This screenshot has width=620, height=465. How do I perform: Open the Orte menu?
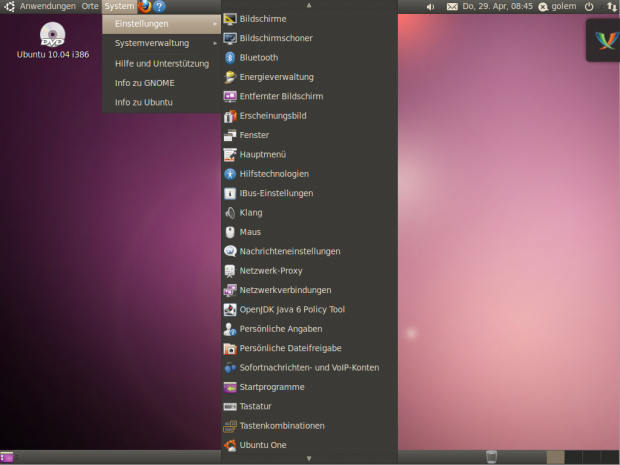pyautogui.click(x=90, y=6)
